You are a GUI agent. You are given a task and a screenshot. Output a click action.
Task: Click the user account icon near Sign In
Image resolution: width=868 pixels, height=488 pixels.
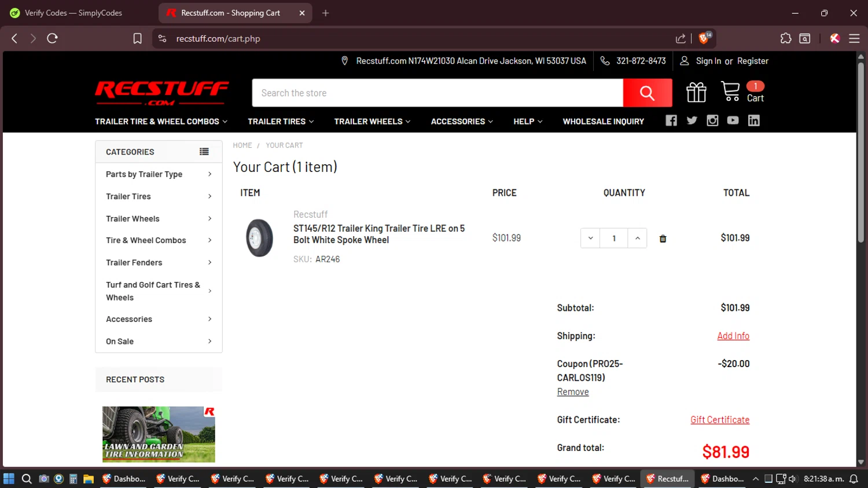click(684, 61)
